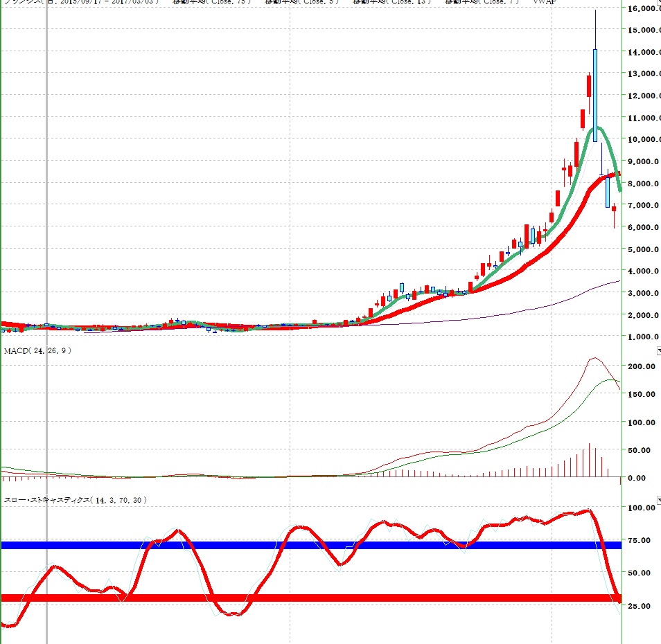Click the tallest MACD histogram bar

(x=590, y=460)
